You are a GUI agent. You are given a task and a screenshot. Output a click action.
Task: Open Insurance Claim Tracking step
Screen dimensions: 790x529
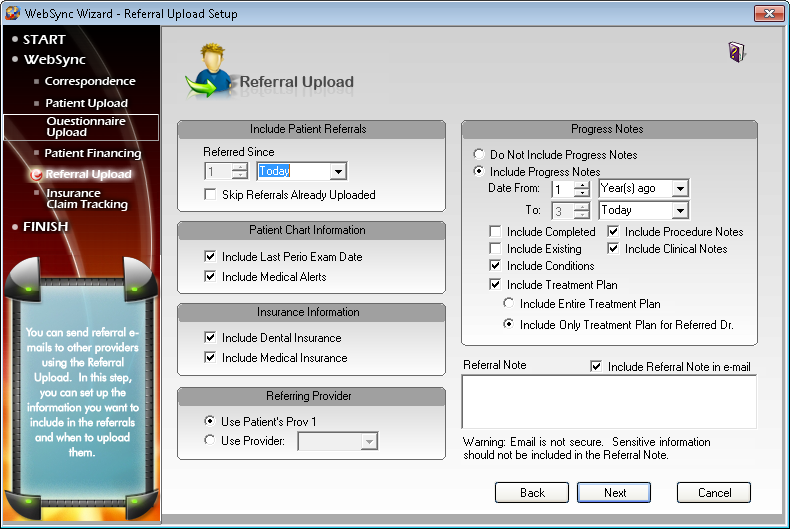coord(86,199)
